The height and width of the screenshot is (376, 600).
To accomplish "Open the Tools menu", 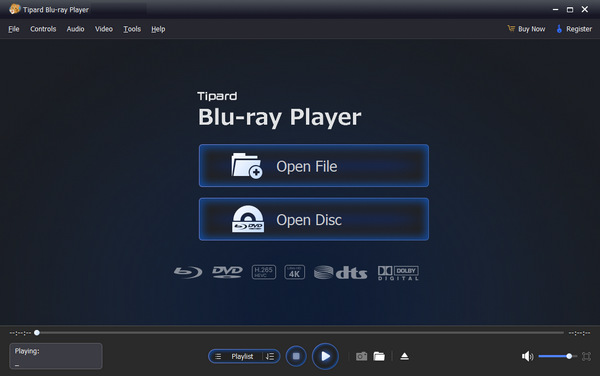I will [x=132, y=29].
